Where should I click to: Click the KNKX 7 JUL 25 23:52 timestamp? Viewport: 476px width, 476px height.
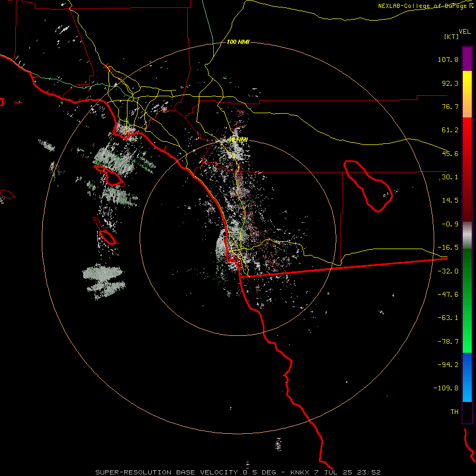pos(335,472)
